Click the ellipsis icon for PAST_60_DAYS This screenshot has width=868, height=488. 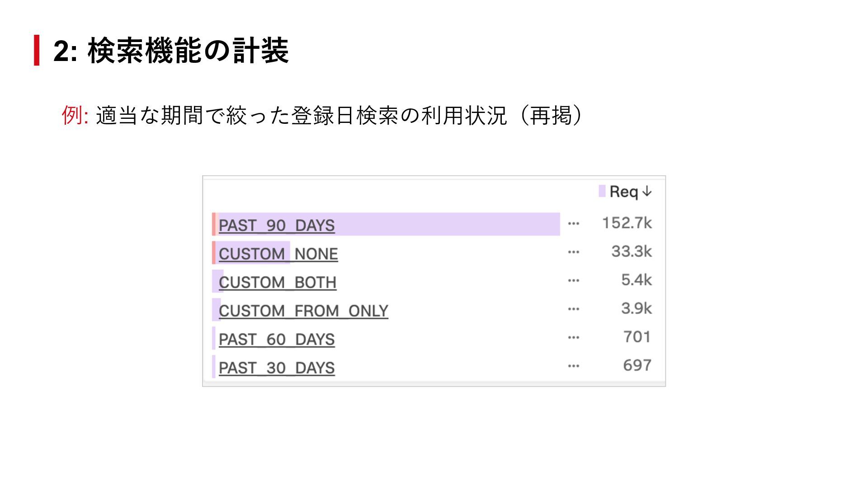point(573,338)
